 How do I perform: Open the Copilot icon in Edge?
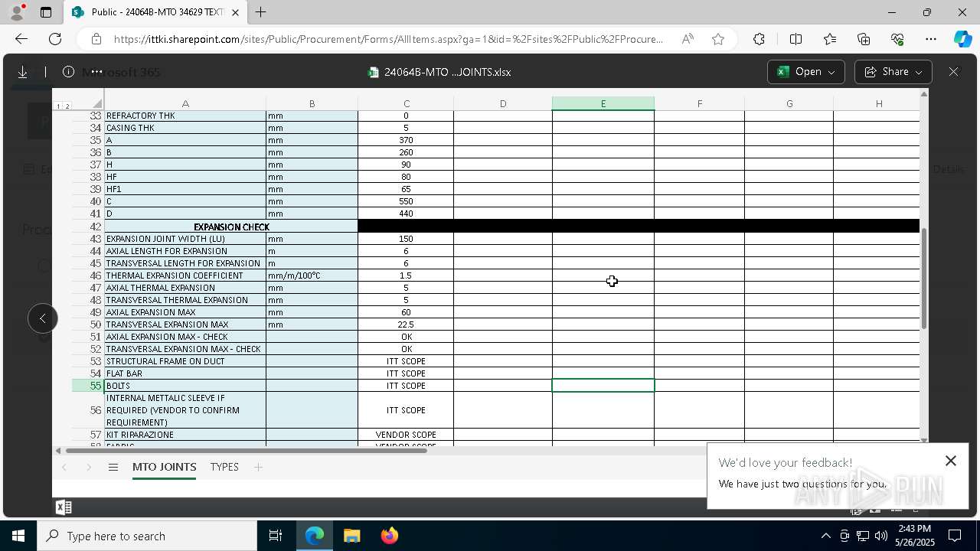(x=962, y=39)
